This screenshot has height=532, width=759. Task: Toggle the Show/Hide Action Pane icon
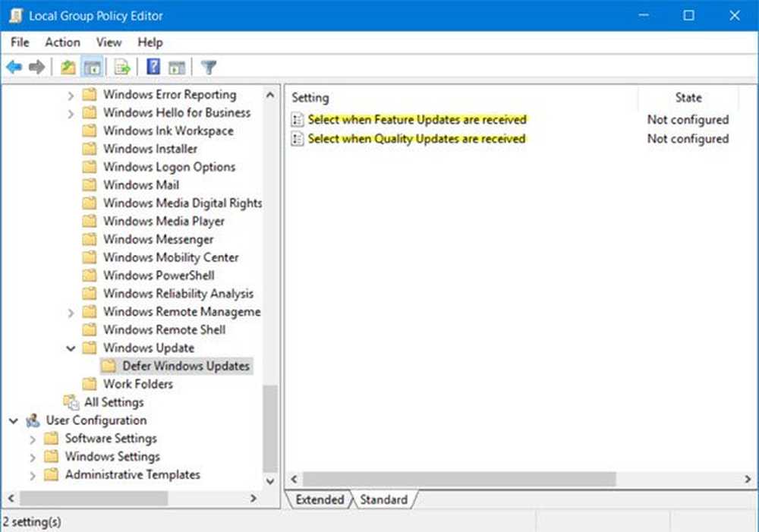click(177, 68)
